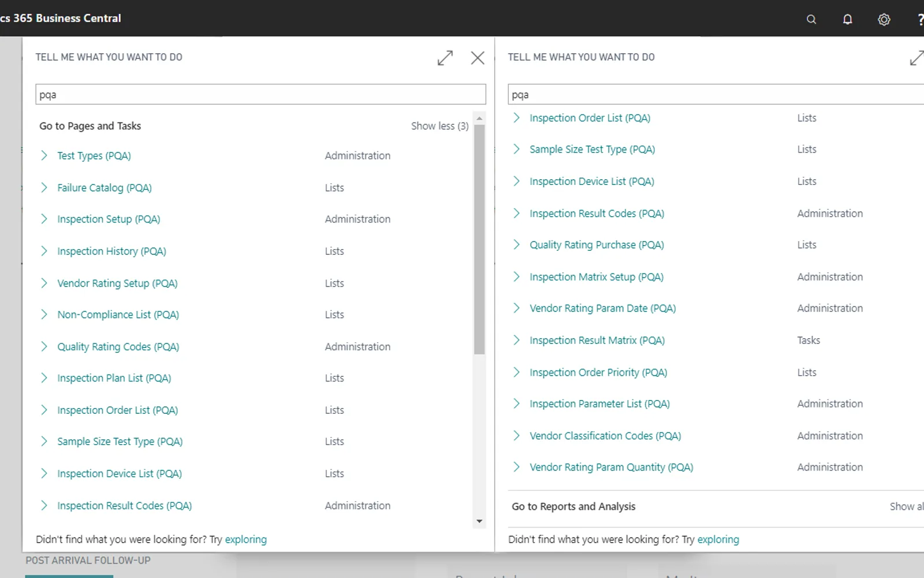Open Inspection Result Codes in left dialog
This screenshot has width=924, height=578.
(124, 506)
